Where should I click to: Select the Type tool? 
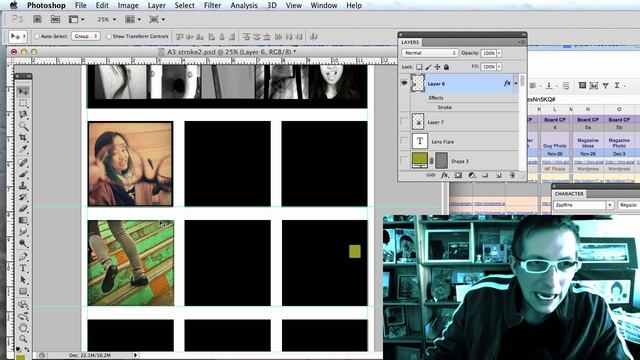(23, 269)
